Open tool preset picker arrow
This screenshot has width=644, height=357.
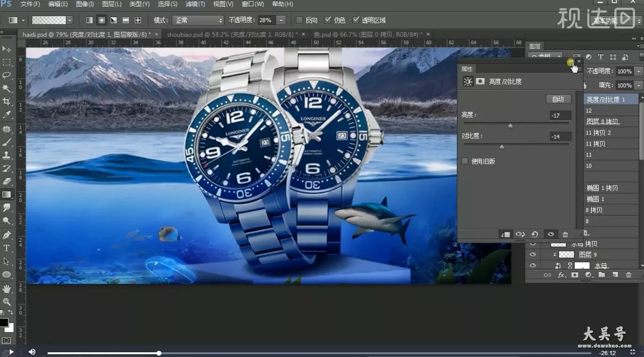(23, 20)
